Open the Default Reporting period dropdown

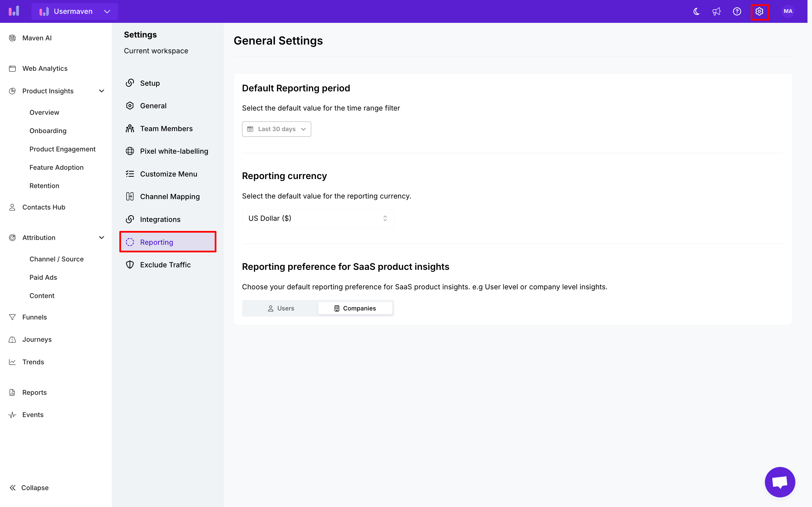tap(276, 129)
